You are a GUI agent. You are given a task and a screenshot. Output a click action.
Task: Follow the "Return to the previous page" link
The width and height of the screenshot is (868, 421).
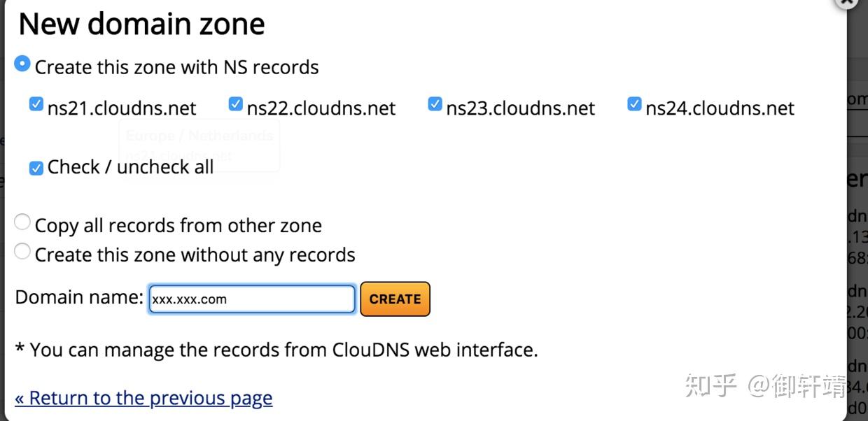[x=143, y=397]
